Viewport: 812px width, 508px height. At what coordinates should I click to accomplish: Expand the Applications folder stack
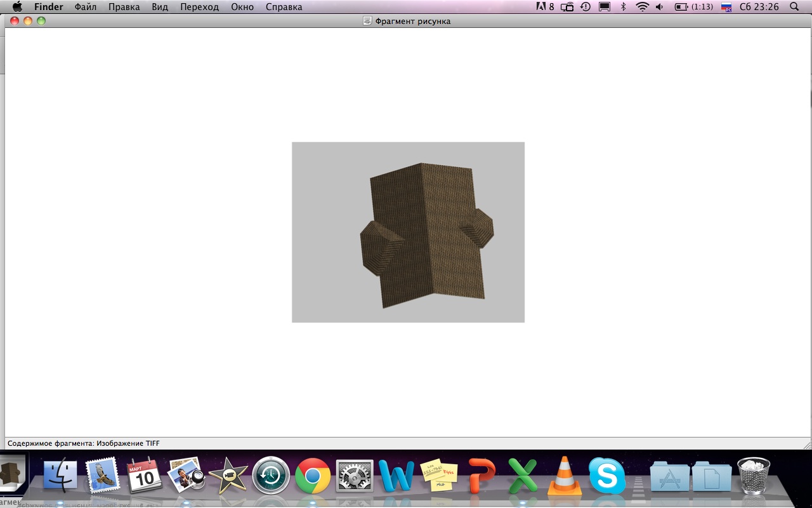click(670, 476)
